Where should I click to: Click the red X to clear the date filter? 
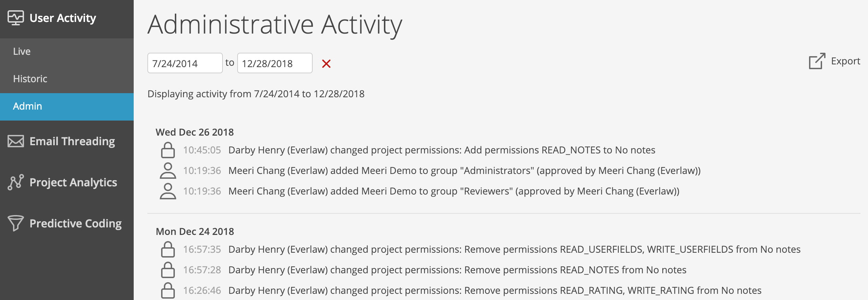pyautogui.click(x=326, y=63)
